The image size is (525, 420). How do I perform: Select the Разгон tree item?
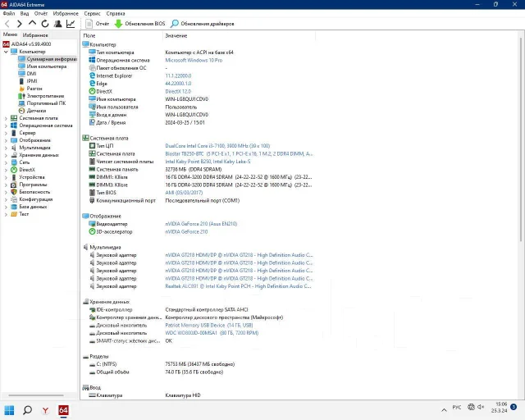(x=30, y=89)
